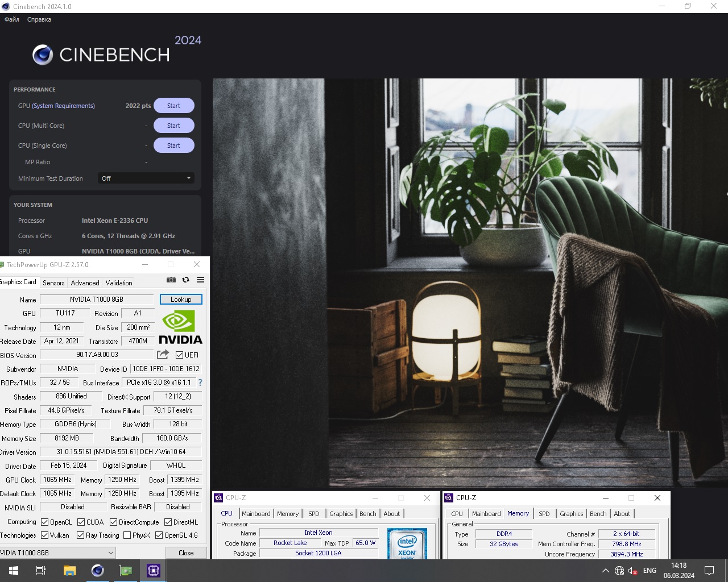Click the Intel Xeon logo in CPU-Z
Screen dimensions: 728x582
[x=407, y=544]
